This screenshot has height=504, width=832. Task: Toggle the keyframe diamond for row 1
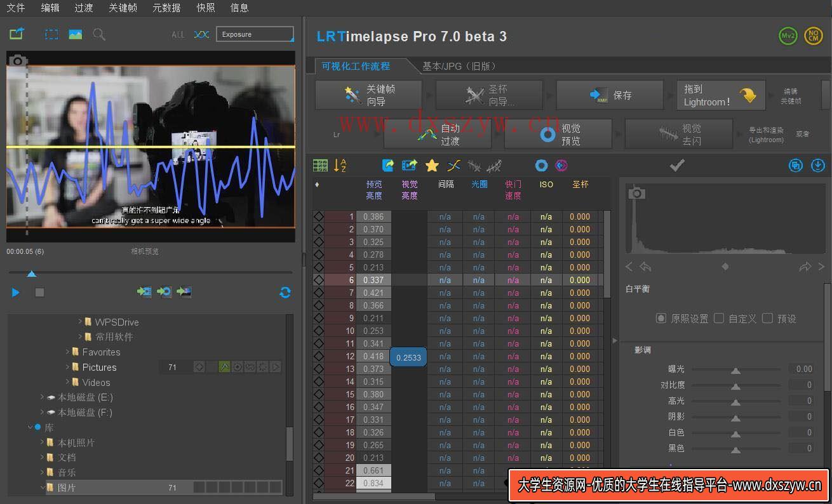click(319, 216)
